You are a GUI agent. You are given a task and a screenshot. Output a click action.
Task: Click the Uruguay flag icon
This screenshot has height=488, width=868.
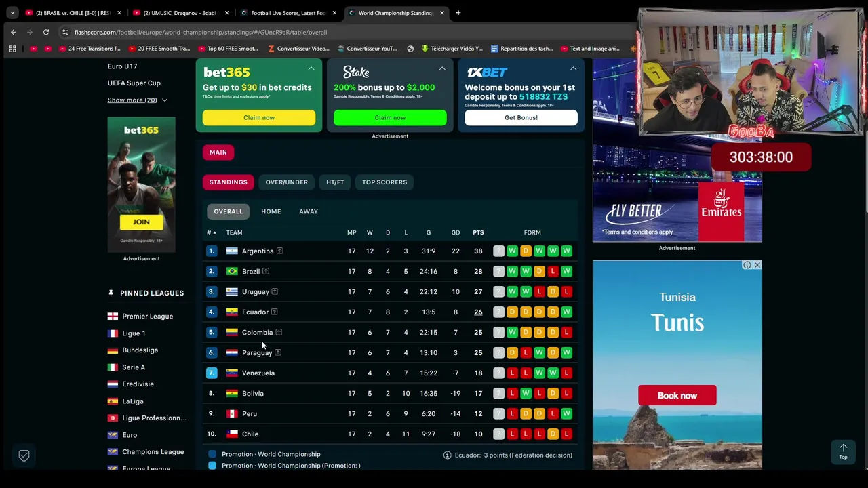[x=232, y=292]
